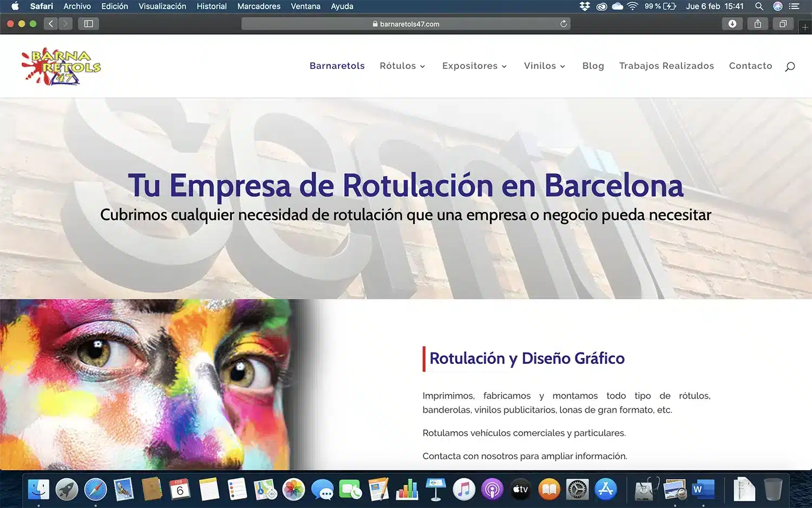Click the website search magnifier icon
Image resolution: width=812 pixels, height=508 pixels.
click(x=790, y=66)
